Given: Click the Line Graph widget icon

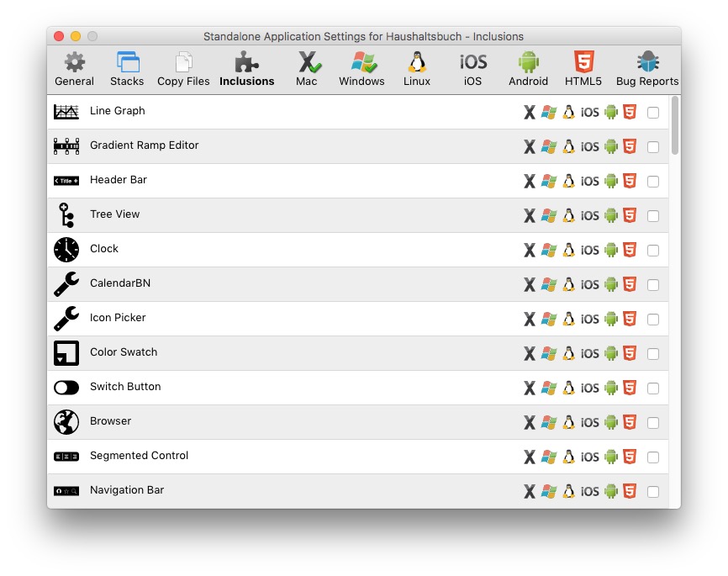Looking at the screenshot, I should click(66, 112).
